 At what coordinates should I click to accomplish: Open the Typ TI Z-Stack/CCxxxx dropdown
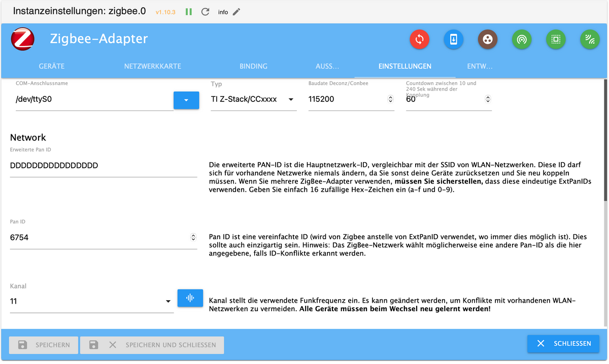point(254,99)
